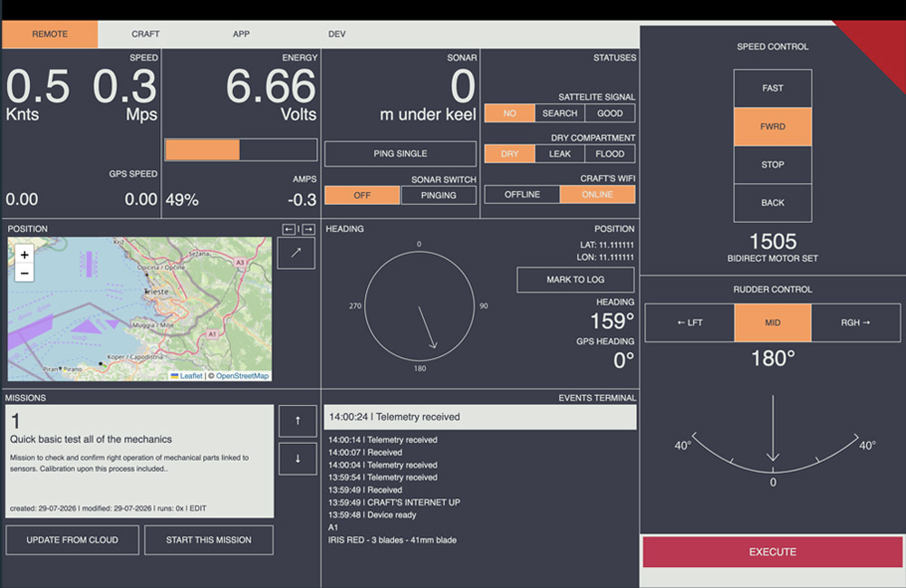Zoom in on the position map

click(x=24, y=255)
